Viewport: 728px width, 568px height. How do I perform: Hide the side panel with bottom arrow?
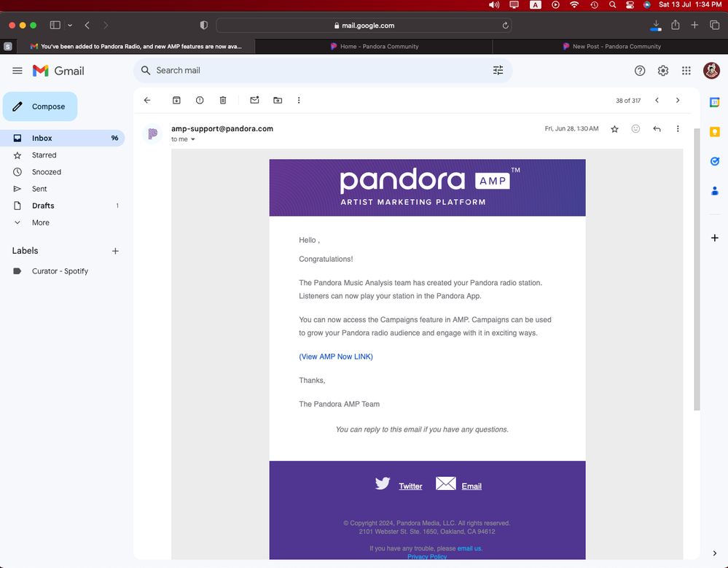click(x=714, y=553)
